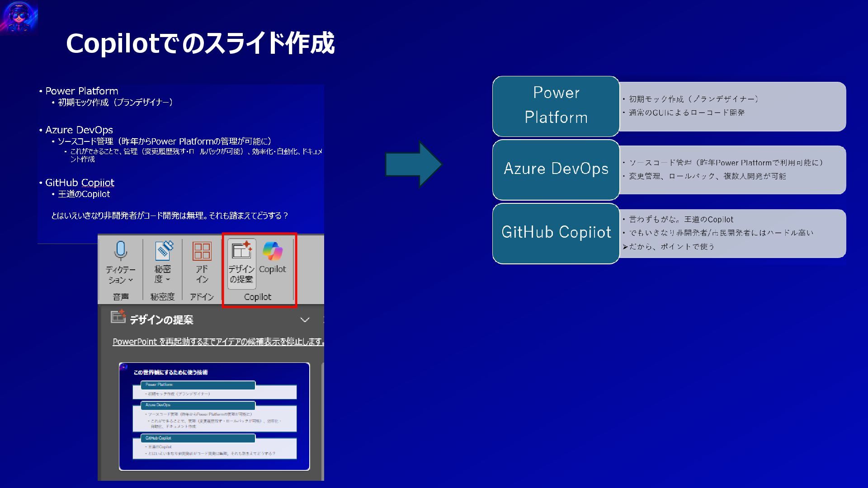868x488 pixels.
Task: Select the suggested design layout thumbnail
Action: (x=214, y=416)
